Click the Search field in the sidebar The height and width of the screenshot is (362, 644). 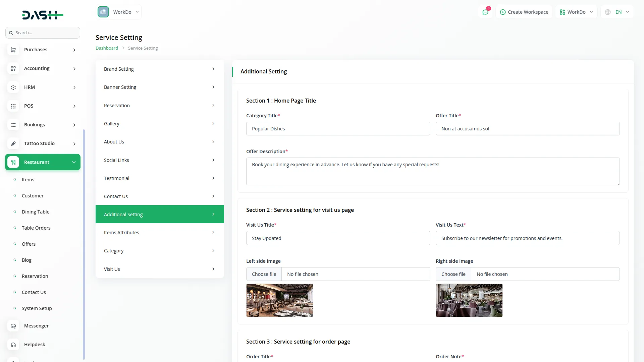(x=43, y=33)
